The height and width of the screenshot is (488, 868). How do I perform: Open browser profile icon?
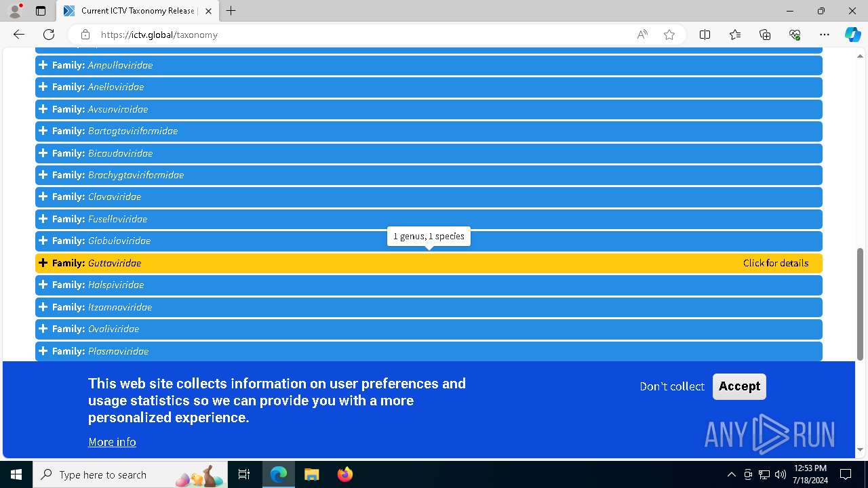point(15,11)
